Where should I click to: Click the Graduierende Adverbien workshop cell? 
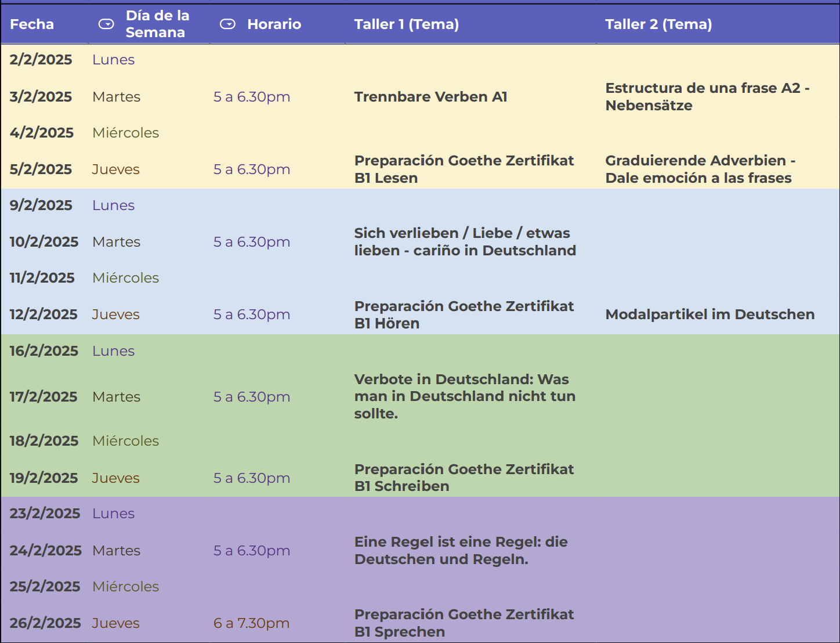[699, 169]
